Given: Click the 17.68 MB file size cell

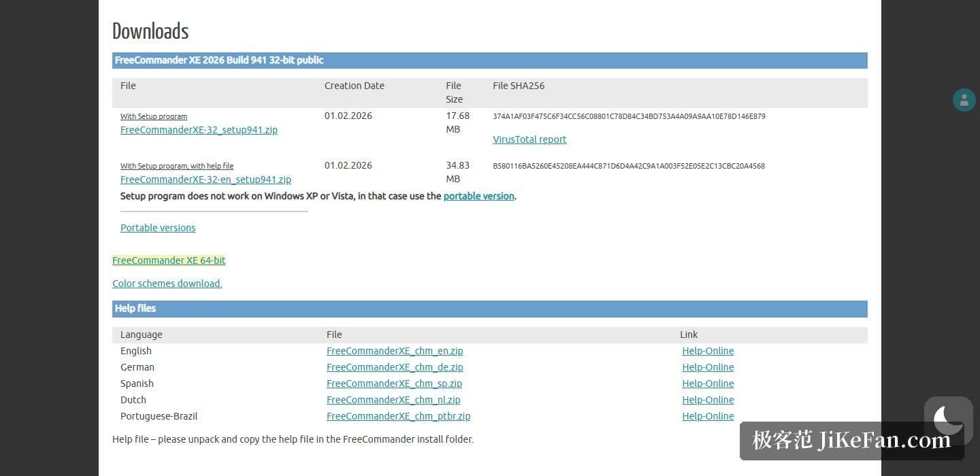Looking at the screenshot, I should [458, 122].
